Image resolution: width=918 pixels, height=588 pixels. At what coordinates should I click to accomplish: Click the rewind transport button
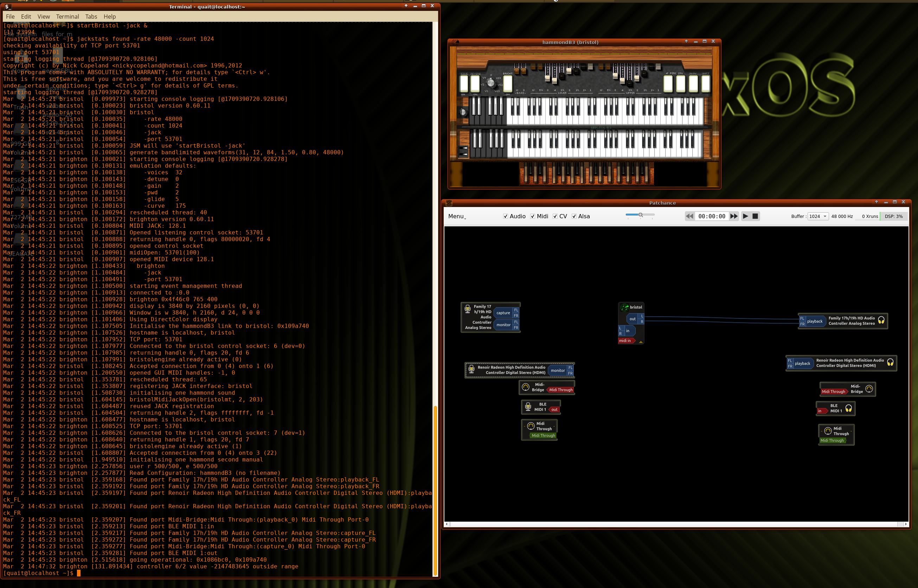(x=689, y=216)
